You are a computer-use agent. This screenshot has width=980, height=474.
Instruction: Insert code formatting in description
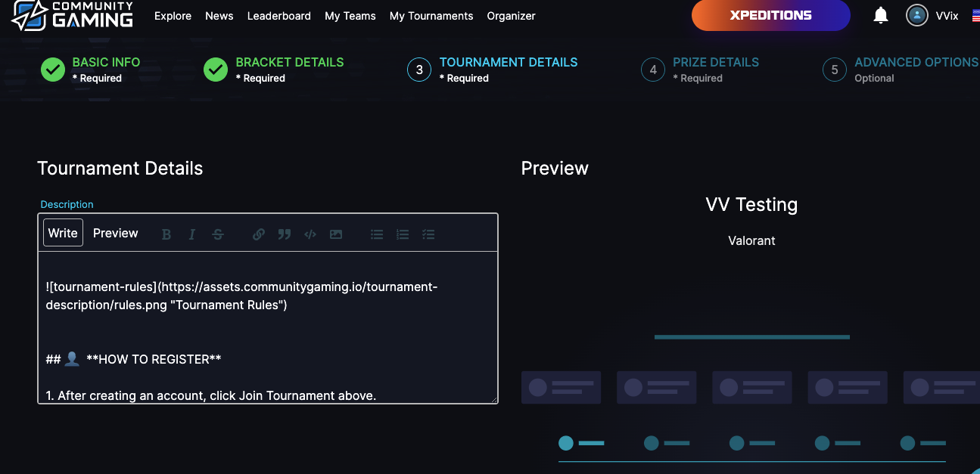point(310,234)
